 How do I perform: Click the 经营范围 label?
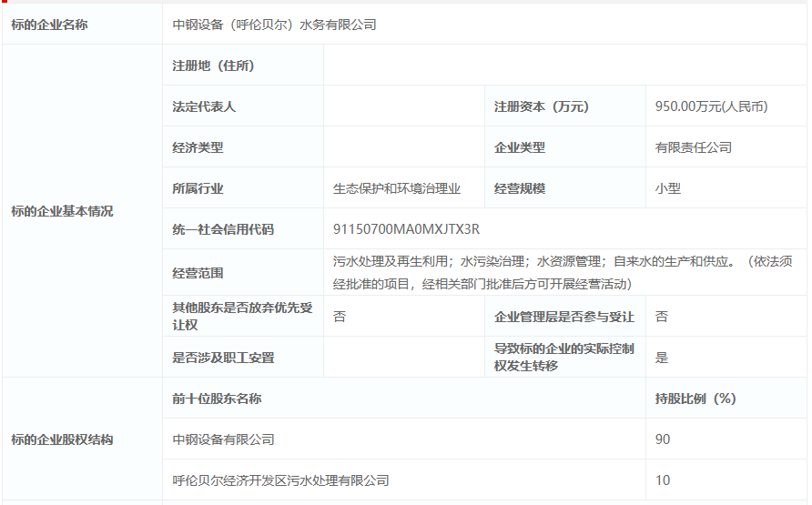click(x=198, y=273)
